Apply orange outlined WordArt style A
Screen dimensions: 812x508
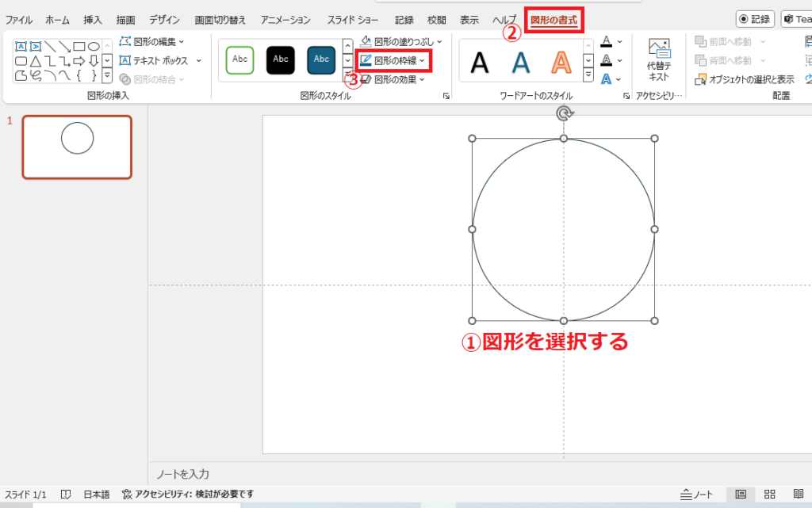click(x=561, y=63)
